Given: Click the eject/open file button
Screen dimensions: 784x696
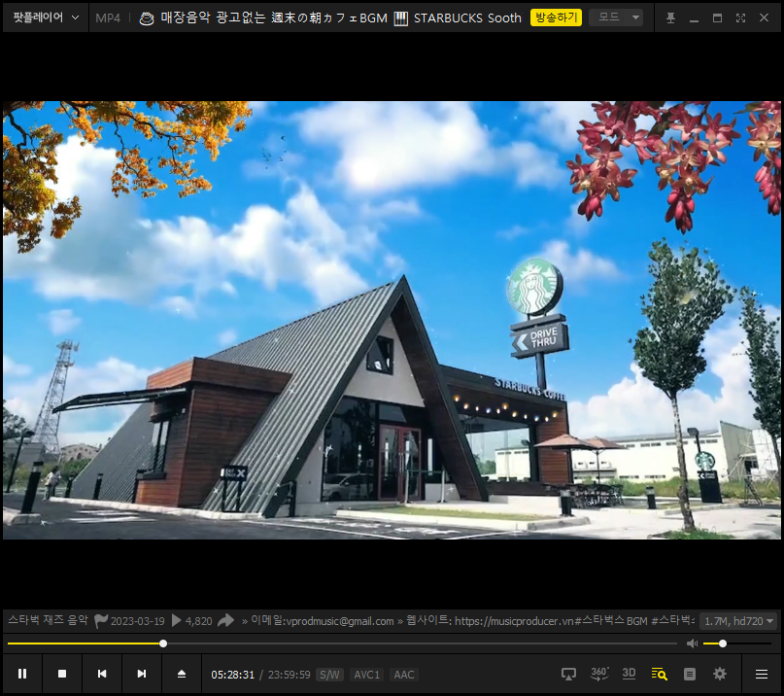Looking at the screenshot, I should 182,674.
